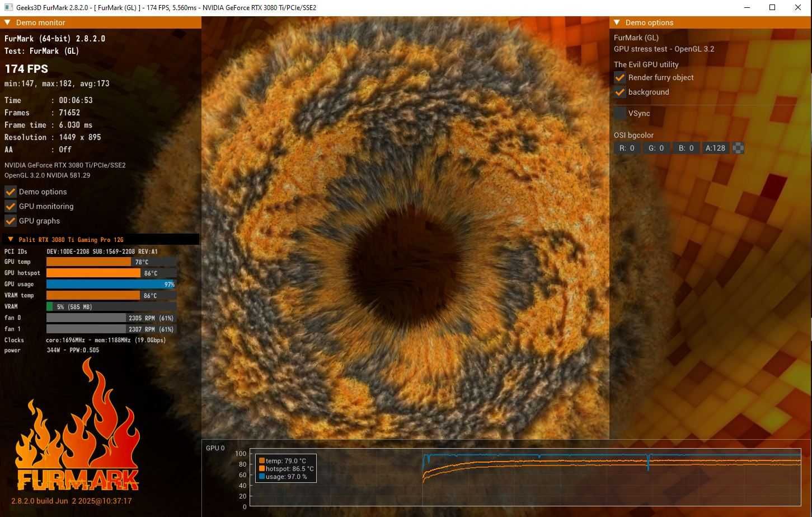This screenshot has height=517, width=812.
Task: Collapse the Palit RTX 3080 Ti section
Action: 11,239
